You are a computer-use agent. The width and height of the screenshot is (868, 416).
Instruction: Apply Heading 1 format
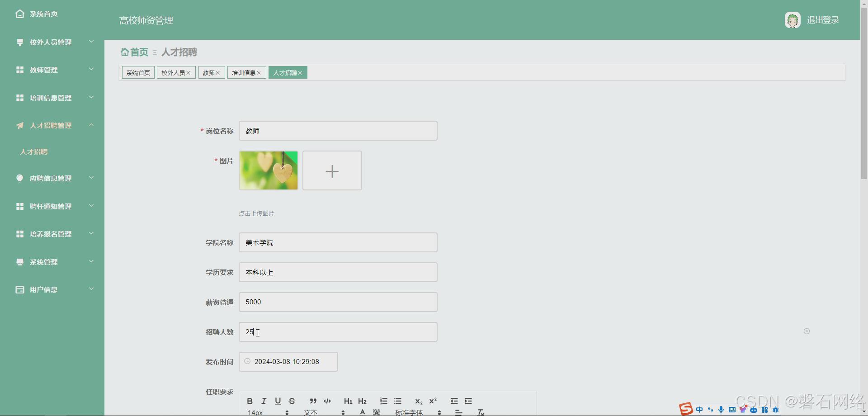coord(348,401)
